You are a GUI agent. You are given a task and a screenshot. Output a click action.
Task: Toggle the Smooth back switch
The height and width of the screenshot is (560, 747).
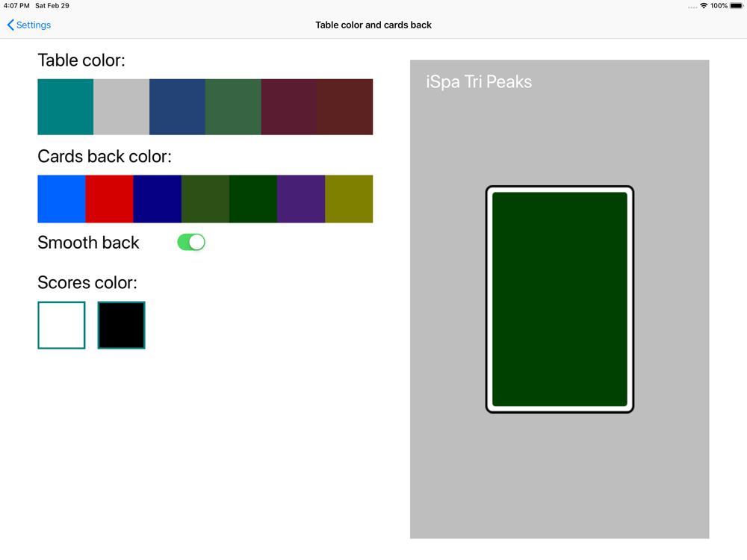tap(191, 243)
